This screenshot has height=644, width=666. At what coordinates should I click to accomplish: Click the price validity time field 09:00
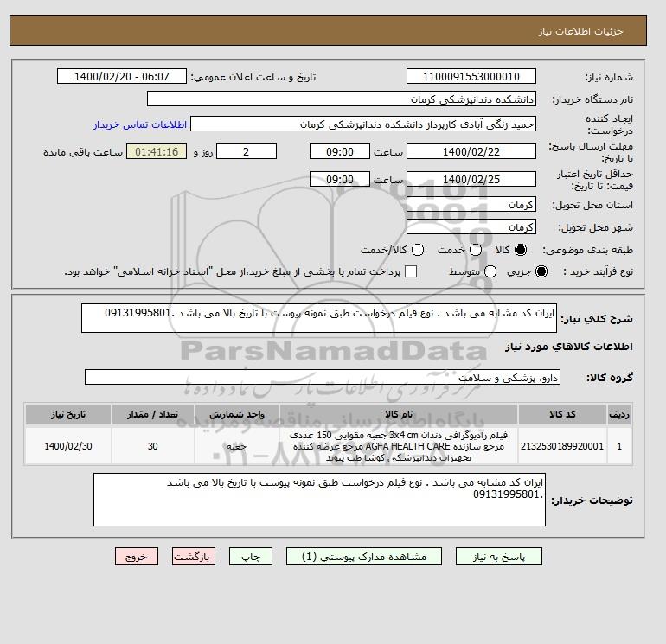click(x=340, y=179)
